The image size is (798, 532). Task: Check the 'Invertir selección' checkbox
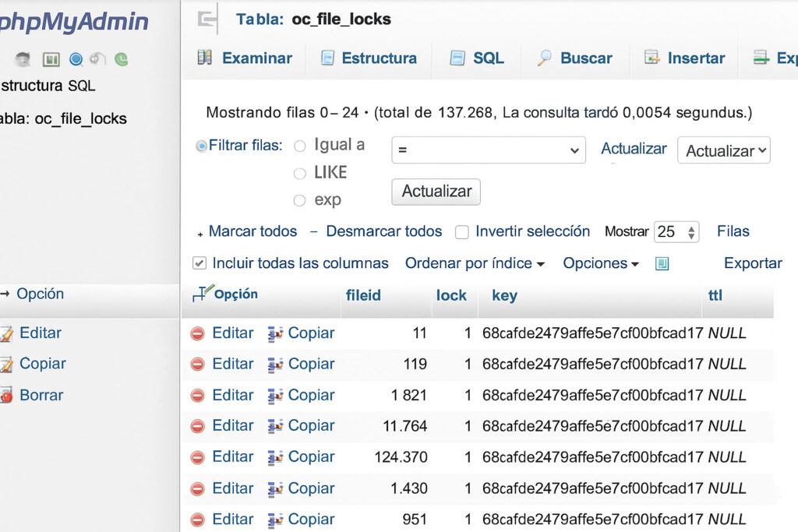tap(461, 232)
